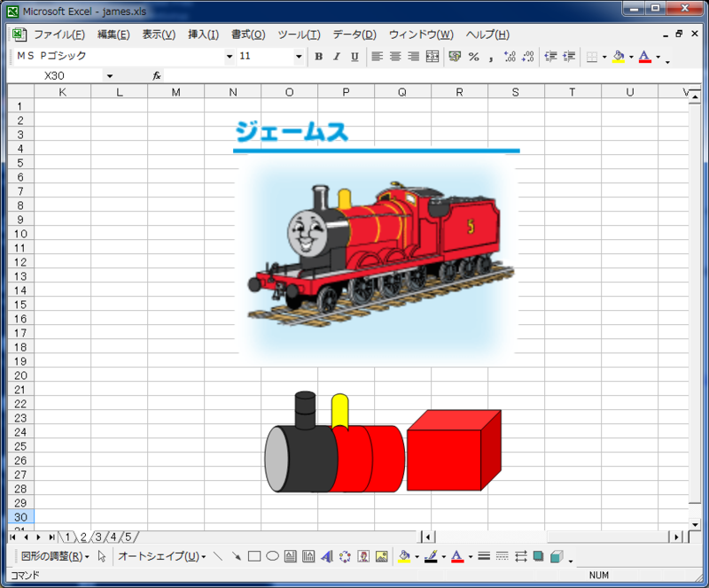This screenshot has height=588, width=709.
Task: Apply drawing fill color on Drawing toolbar
Action: point(404,556)
